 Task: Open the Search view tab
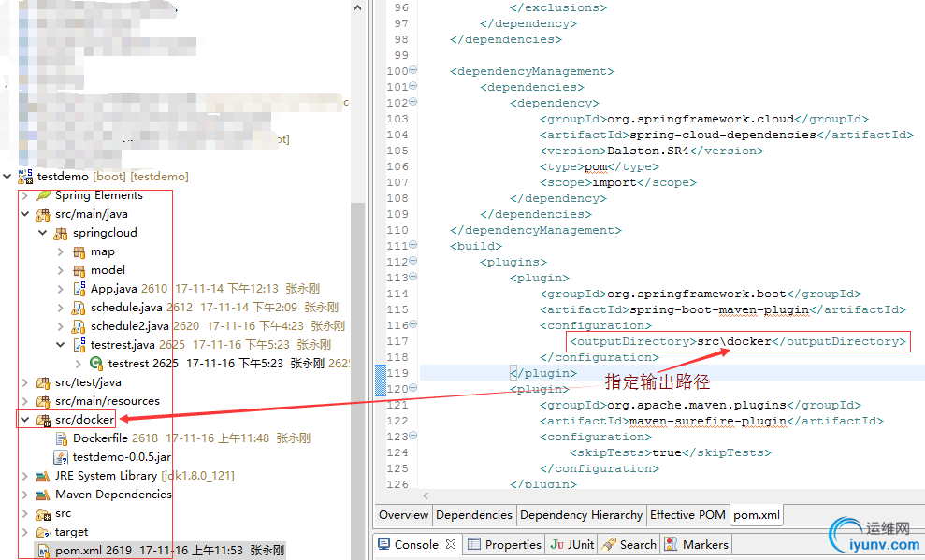tap(629, 545)
